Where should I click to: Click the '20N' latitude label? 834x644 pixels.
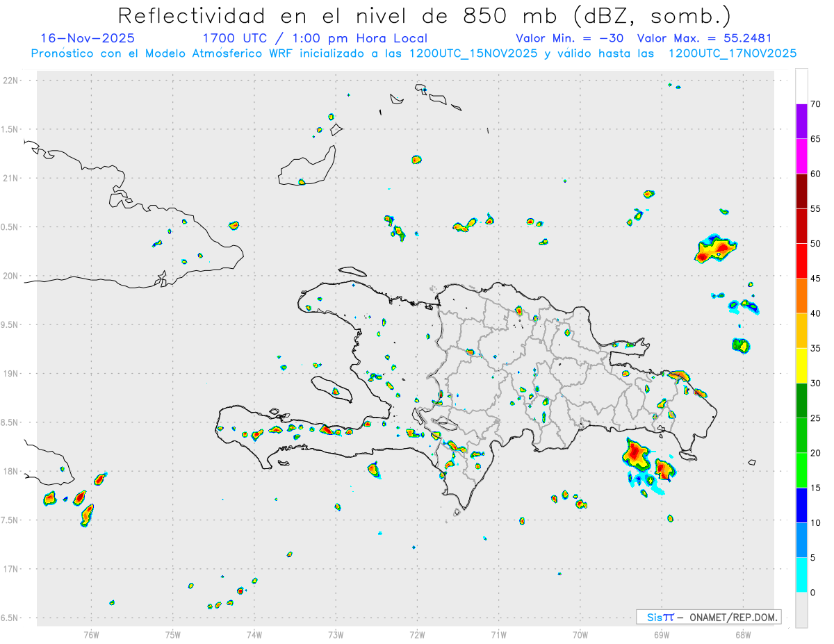pyautogui.click(x=11, y=276)
